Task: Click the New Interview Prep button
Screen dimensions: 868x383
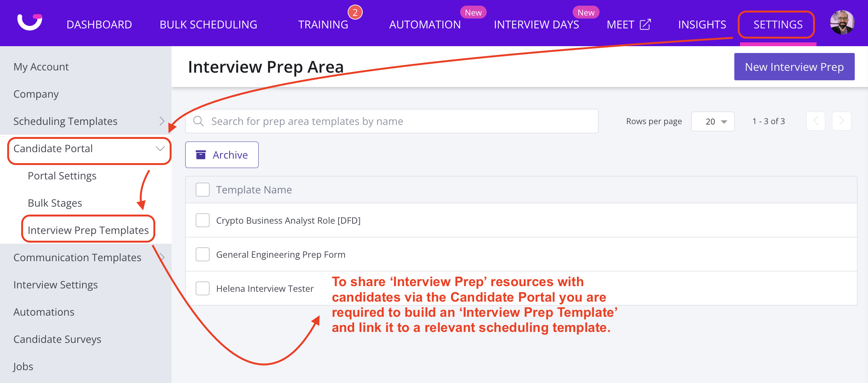Action: 794,67
